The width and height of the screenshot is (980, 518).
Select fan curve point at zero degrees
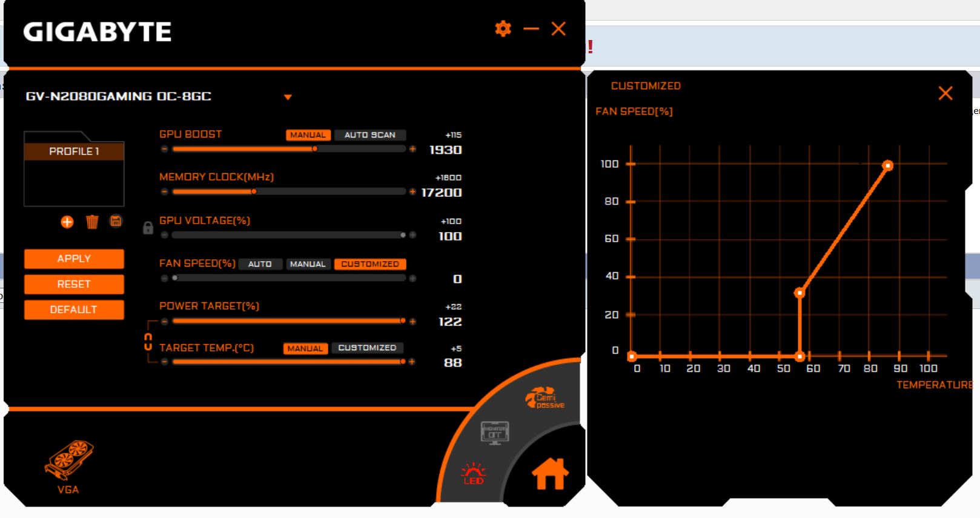[x=632, y=356]
